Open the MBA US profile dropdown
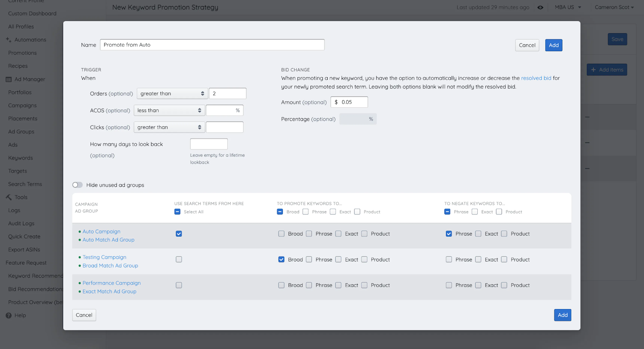The image size is (644, 349). tap(568, 7)
